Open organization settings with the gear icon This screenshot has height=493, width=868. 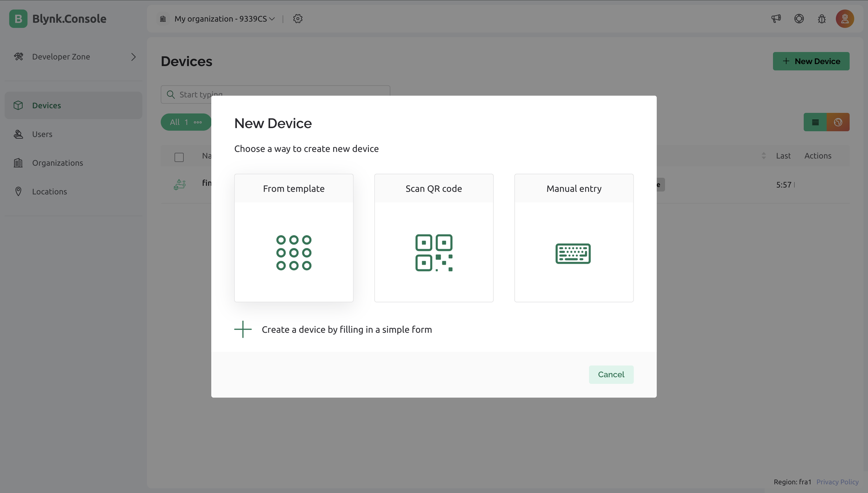point(298,18)
